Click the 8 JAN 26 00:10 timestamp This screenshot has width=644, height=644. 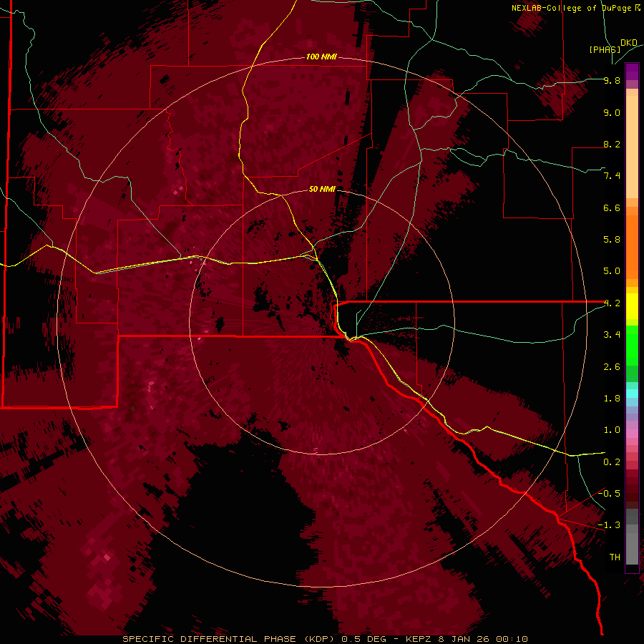click(483, 639)
